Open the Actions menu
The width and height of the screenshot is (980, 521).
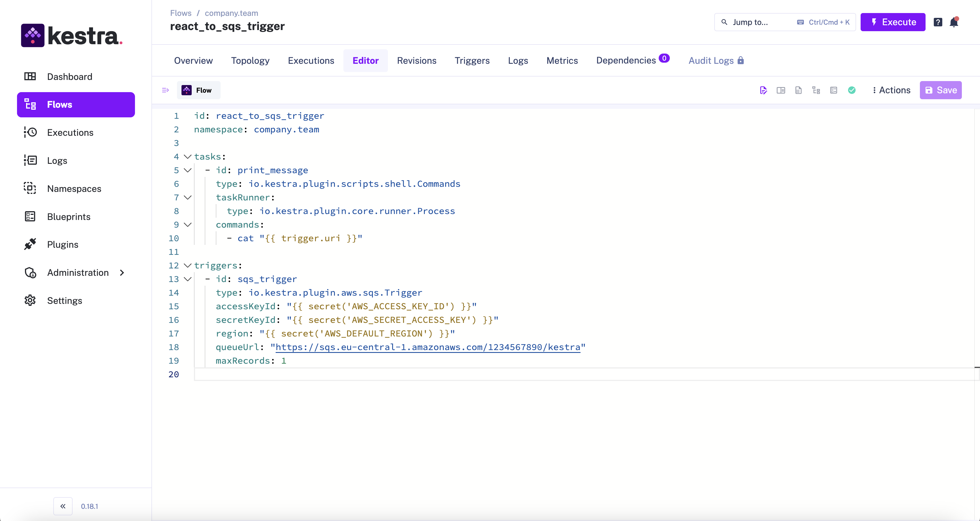(891, 90)
